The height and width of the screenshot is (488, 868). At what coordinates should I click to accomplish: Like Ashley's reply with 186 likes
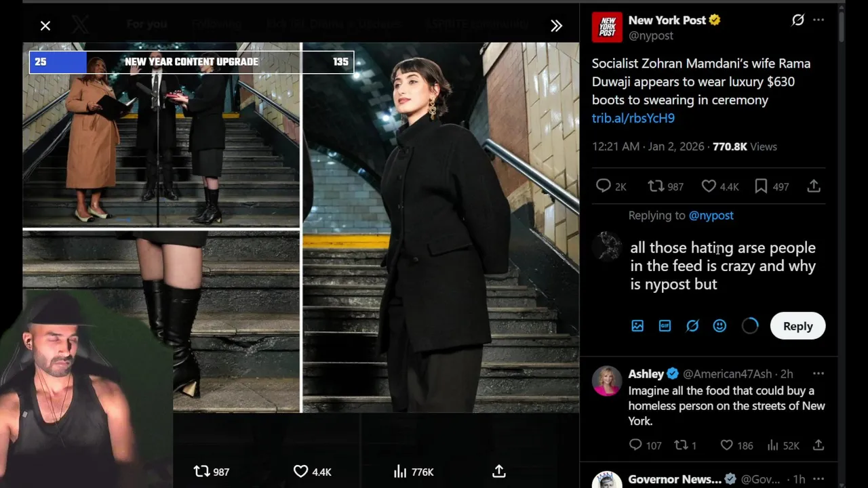(726, 445)
